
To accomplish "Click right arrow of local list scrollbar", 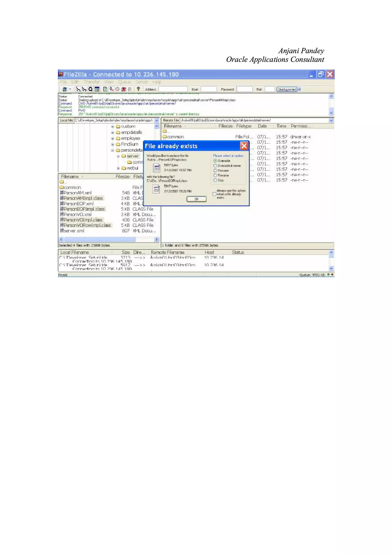I will [157, 239].
